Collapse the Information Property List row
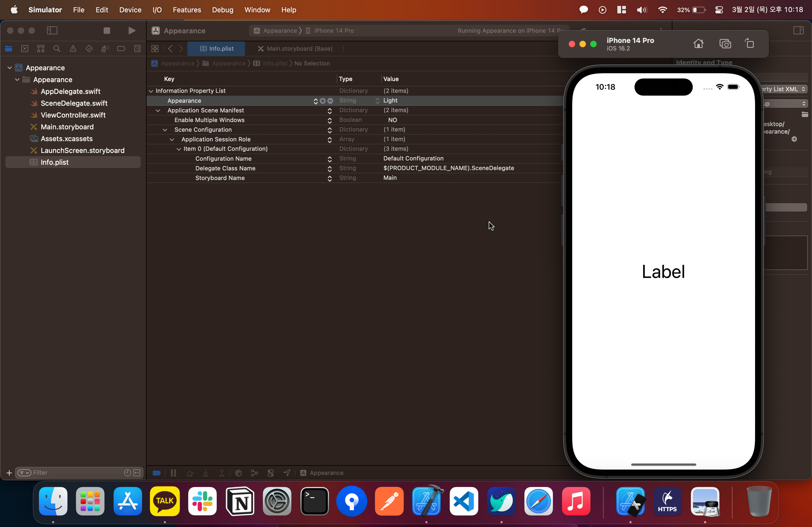Screen dimensions: 812x527 click(151, 91)
